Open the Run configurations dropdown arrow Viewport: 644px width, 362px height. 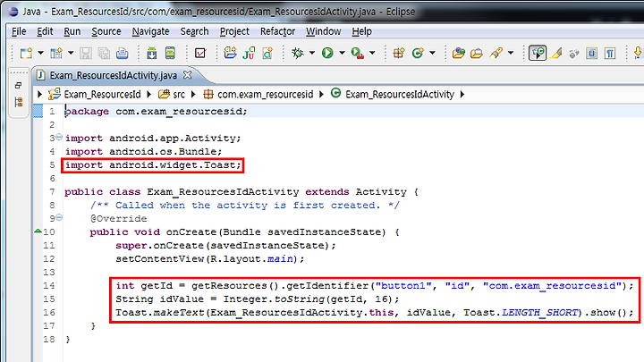[342, 53]
